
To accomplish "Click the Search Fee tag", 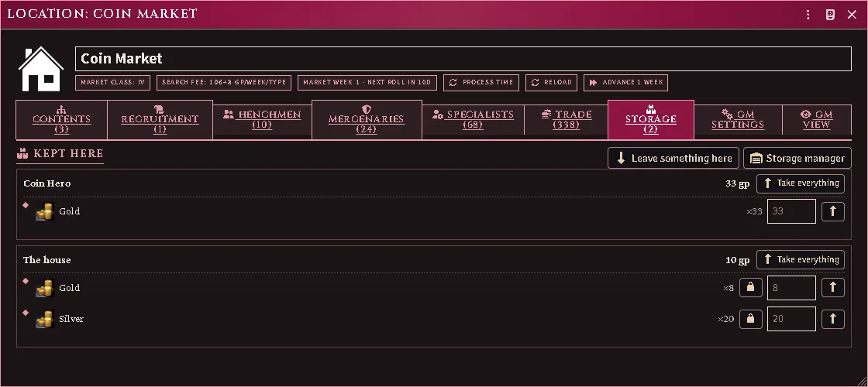I will [x=224, y=82].
